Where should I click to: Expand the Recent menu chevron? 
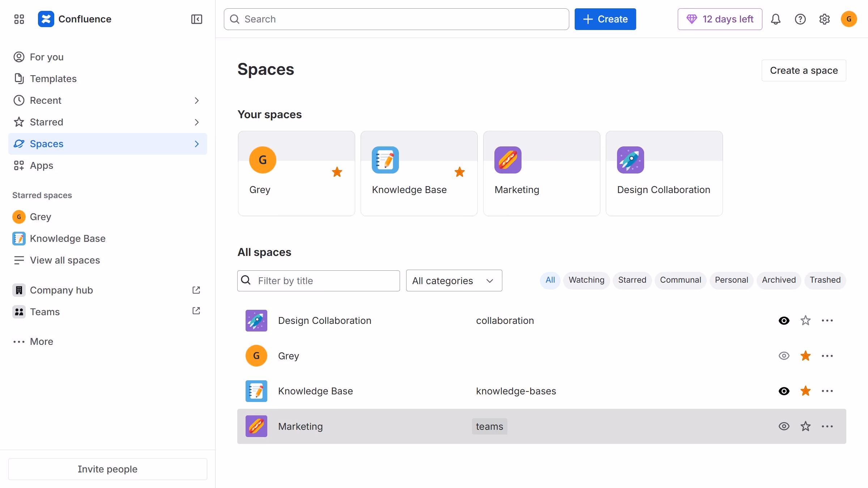click(196, 100)
